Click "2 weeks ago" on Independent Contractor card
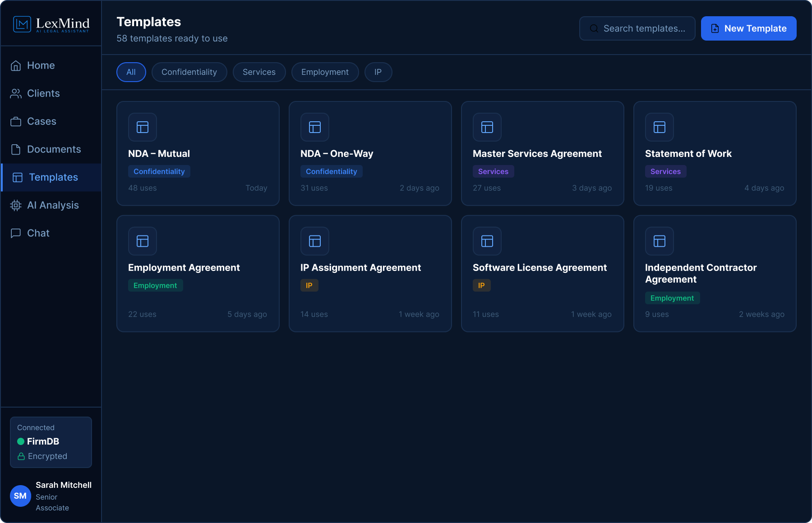 pyautogui.click(x=761, y=314)
